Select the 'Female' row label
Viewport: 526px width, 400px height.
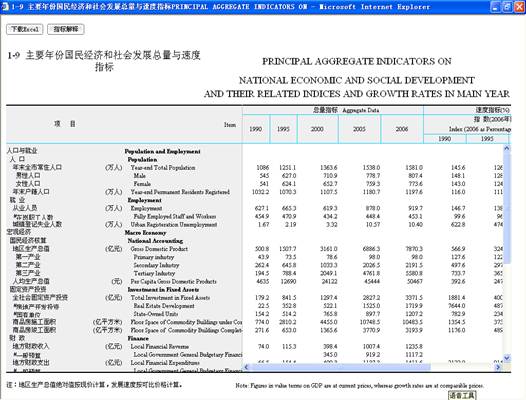pos(142,184)
